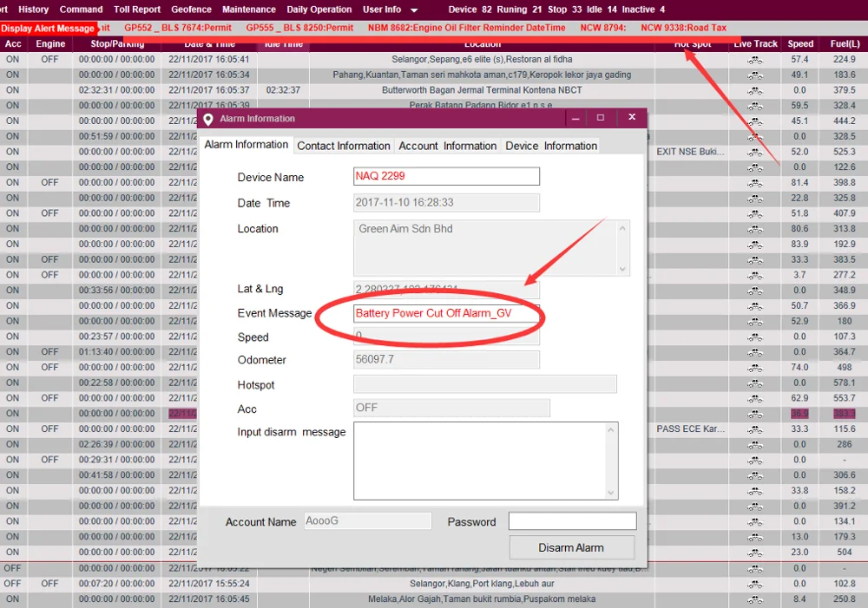Open the Geofence menu

(192, 10)
